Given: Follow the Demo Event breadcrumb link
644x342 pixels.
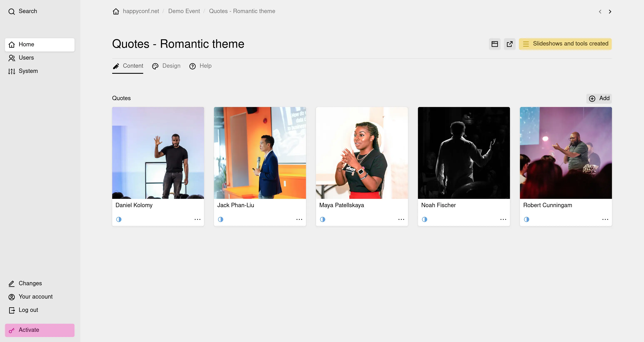Looking at the screenshot, I should [x=184, y=11].
